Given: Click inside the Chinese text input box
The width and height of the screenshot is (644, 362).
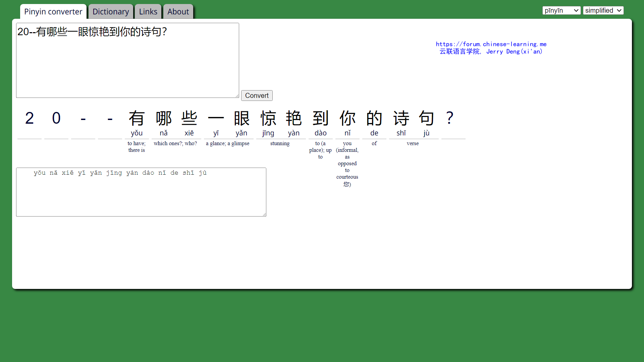Looking at the screenshot, I should (x=127, y=60).
